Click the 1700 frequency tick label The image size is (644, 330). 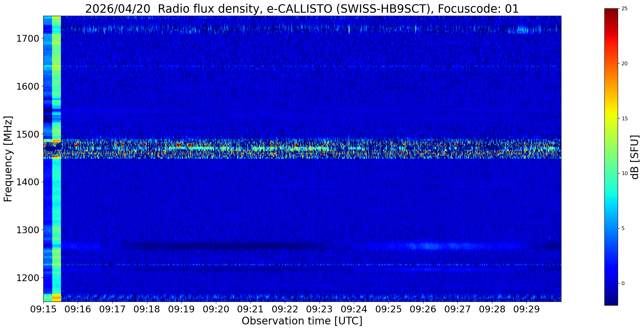28,39
